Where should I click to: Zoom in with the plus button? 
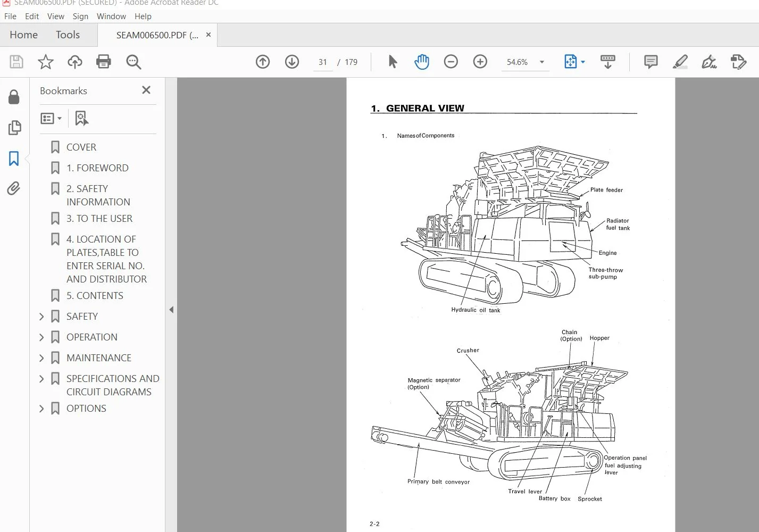[480, 62]
